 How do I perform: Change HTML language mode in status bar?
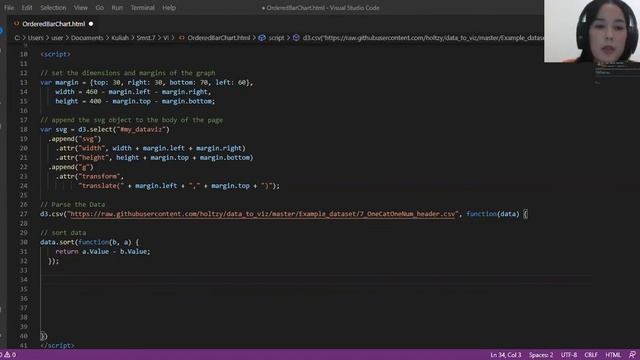(x=613, y=355)
